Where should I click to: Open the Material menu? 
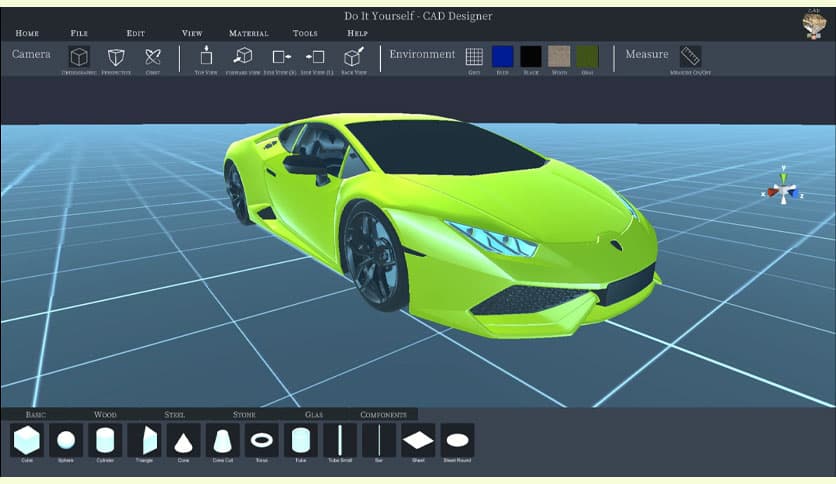pyautogui.click(x=248, y=33)
